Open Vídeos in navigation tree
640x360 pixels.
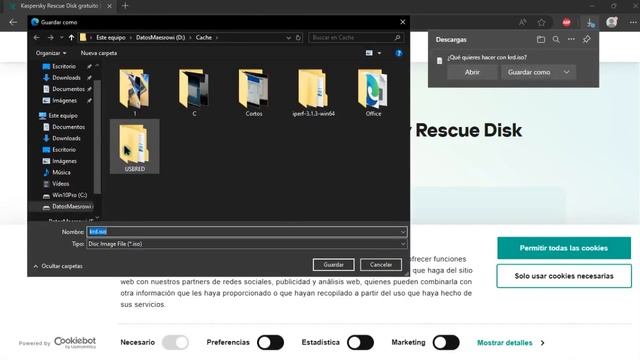pos(60,184)
